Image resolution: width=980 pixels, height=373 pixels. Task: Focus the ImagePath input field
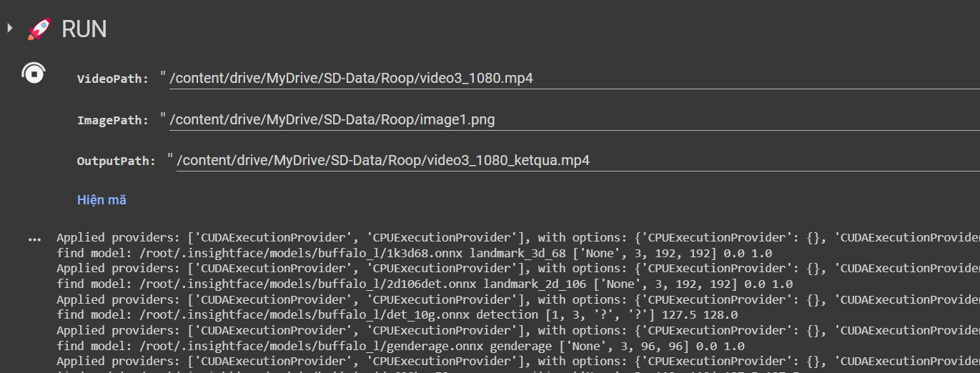[572, 120]
